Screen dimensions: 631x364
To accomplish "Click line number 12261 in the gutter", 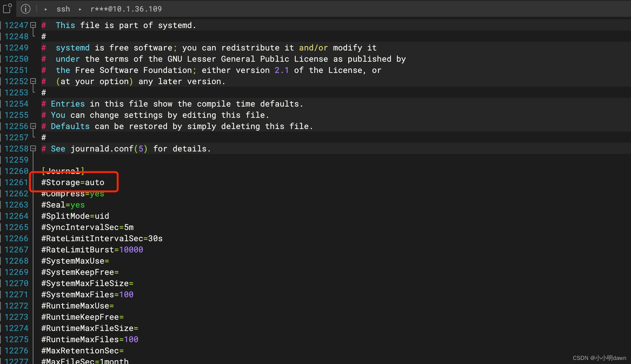I will [x=16, y=182].
